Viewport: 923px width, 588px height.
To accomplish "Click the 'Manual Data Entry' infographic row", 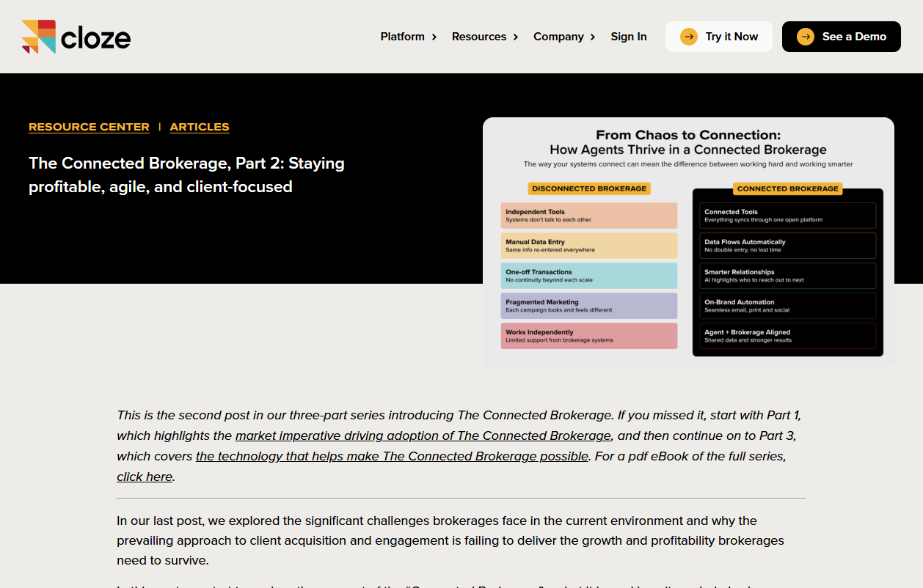I will [x=589, y=246].
